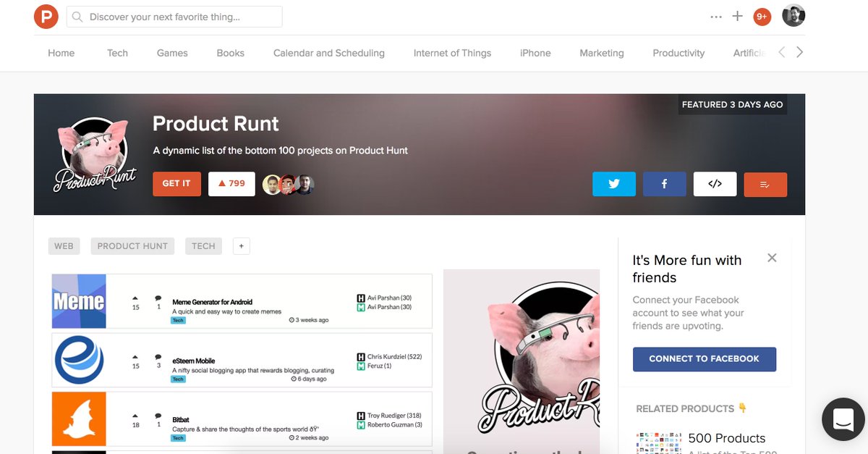Click the third upvoter avatar

[305, 184]
